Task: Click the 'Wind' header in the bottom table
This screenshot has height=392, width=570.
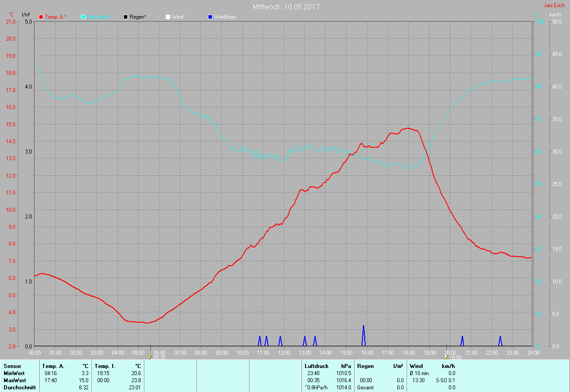Action: (416, 366)
